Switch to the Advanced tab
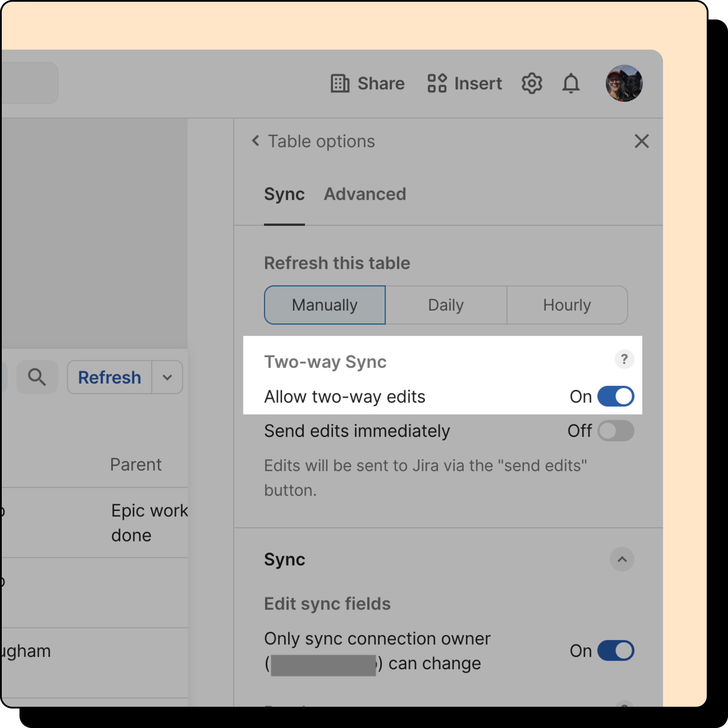Image resolution: width=728 pixels, height=728 pixels. 365,194
